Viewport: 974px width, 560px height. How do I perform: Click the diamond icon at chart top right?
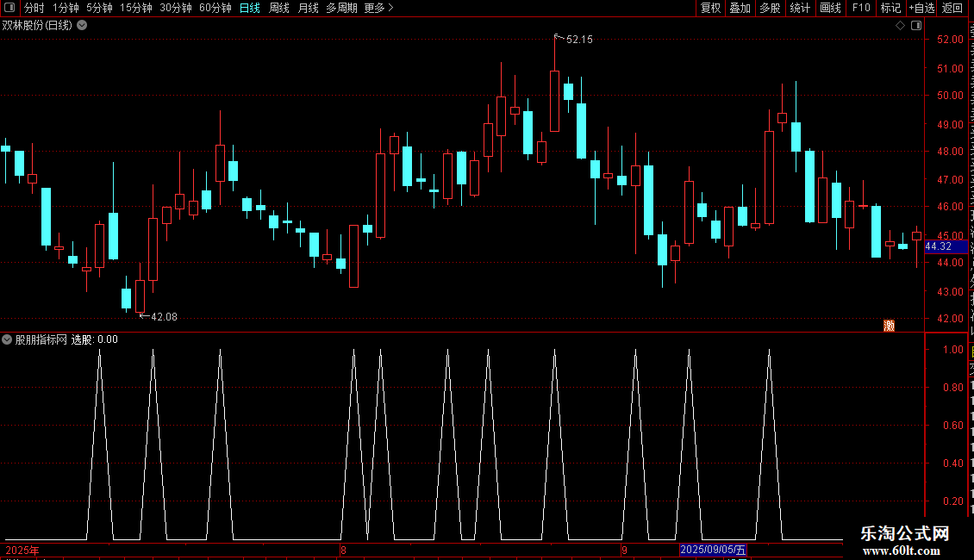click(x=900, y=26)
